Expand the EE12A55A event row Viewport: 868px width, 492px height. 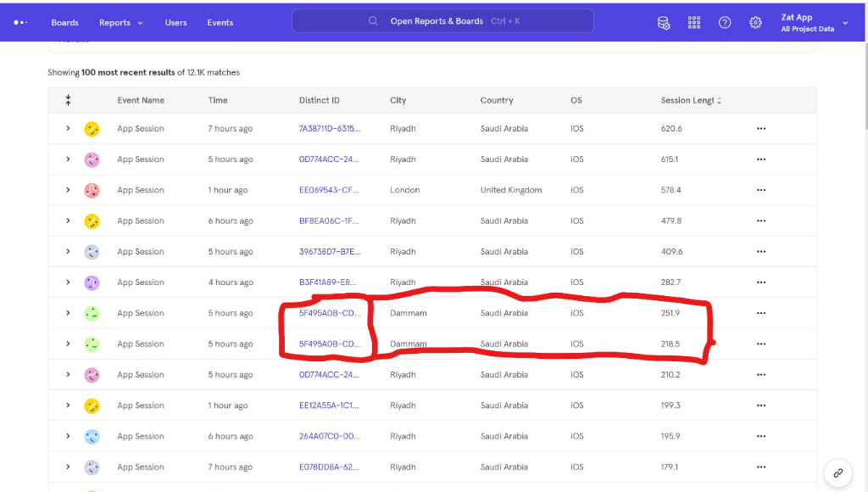(68, 405)
